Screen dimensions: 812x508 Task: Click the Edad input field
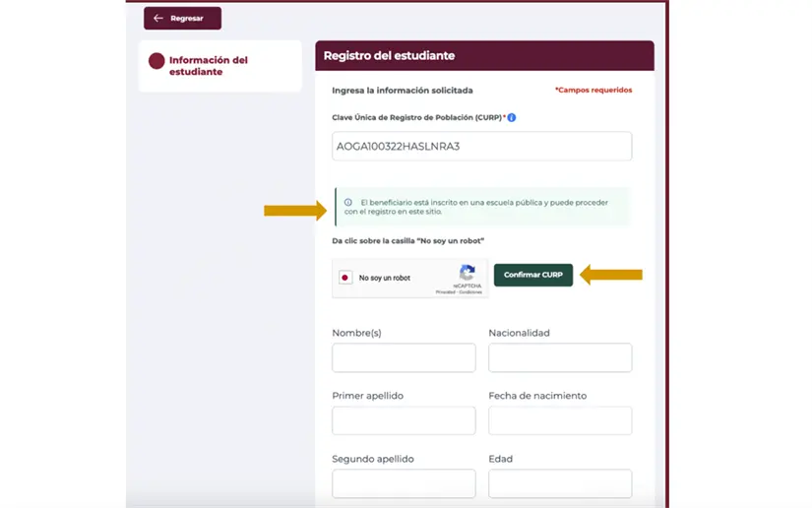click(x=560, y=482)
